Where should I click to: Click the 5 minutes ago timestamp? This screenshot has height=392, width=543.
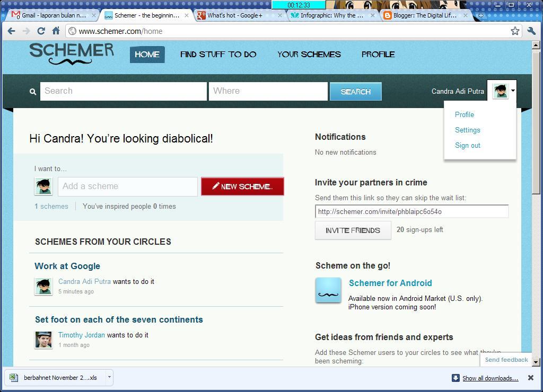point(76,291)
